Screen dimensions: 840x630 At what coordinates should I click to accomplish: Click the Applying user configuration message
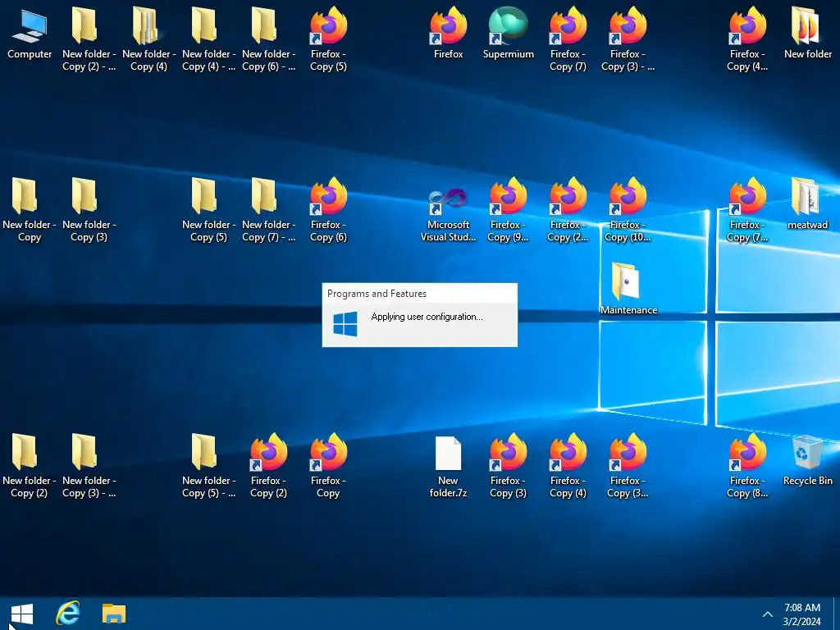tap(427, 317)
